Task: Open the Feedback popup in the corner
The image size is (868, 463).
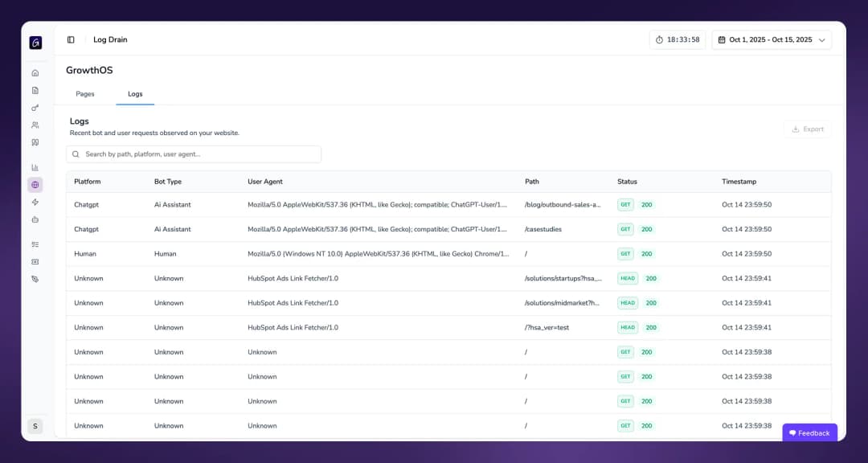Action: click(x=809, y=432)
